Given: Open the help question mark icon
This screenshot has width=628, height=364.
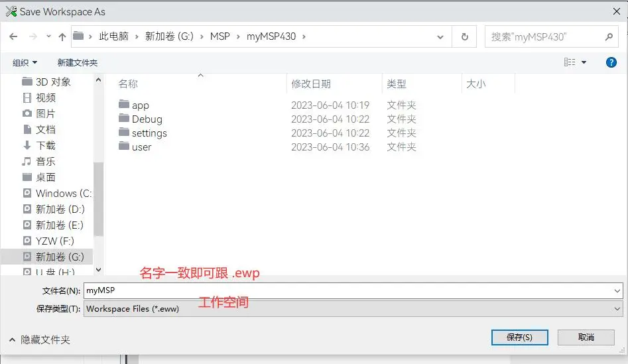Looking at the screenshot, I should [611, 62].
